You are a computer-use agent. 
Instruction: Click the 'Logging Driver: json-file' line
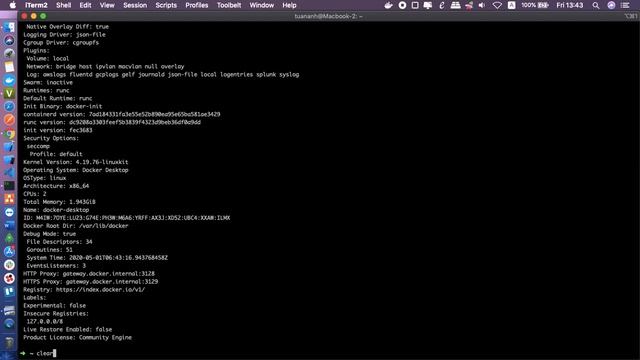64,35
